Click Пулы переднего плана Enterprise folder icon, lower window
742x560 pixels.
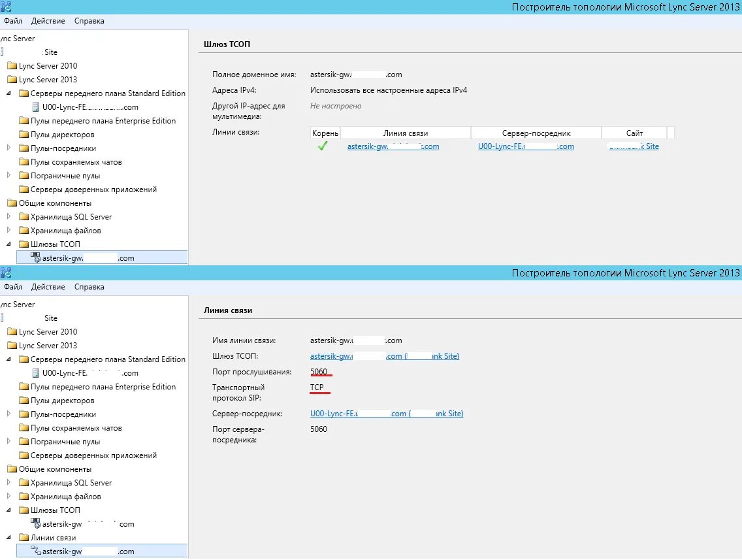coord(24,387)
